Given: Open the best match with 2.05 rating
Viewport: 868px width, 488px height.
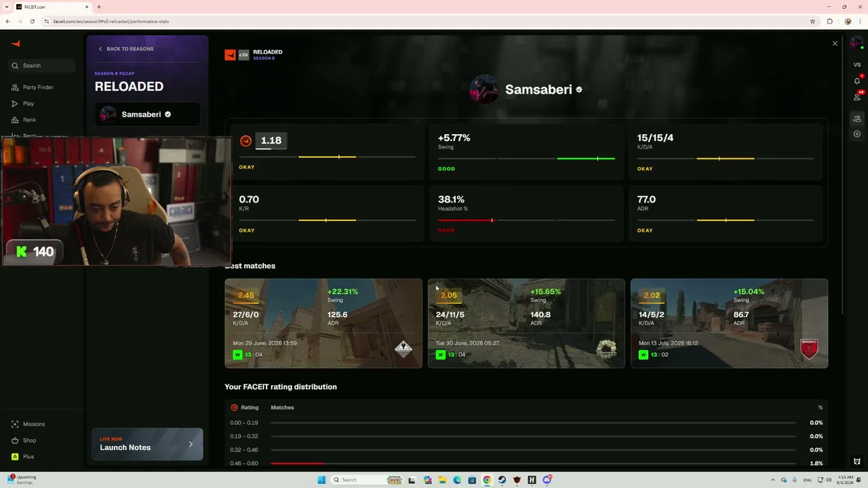Looking at the screenshot, I should click(x=526, y=323).
